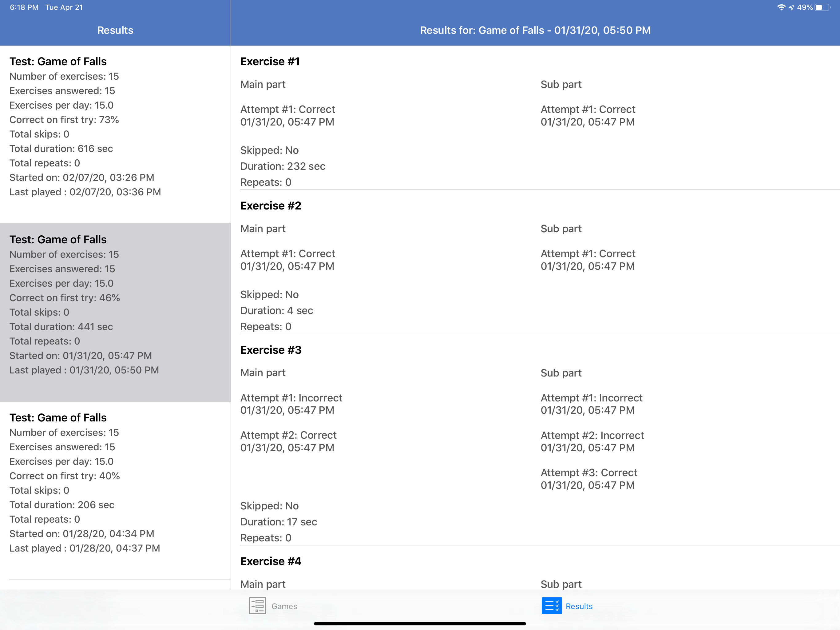Tap 'Last played : 02/07/20, 03:36 PM'
Screen dimensions: 840x630
[85, 192]
